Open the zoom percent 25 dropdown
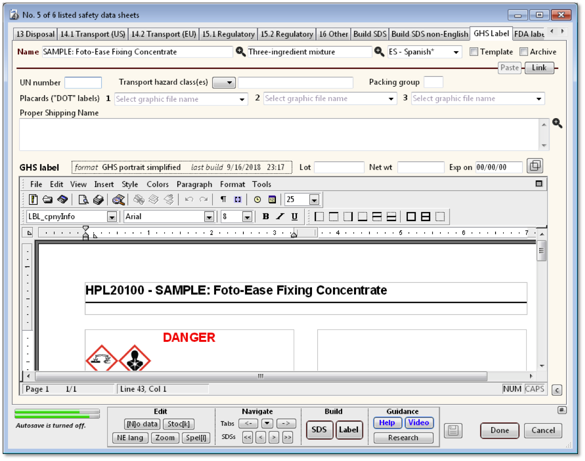Image resolution: width=585 pixels, height=461 pixels. pos(314,200)
